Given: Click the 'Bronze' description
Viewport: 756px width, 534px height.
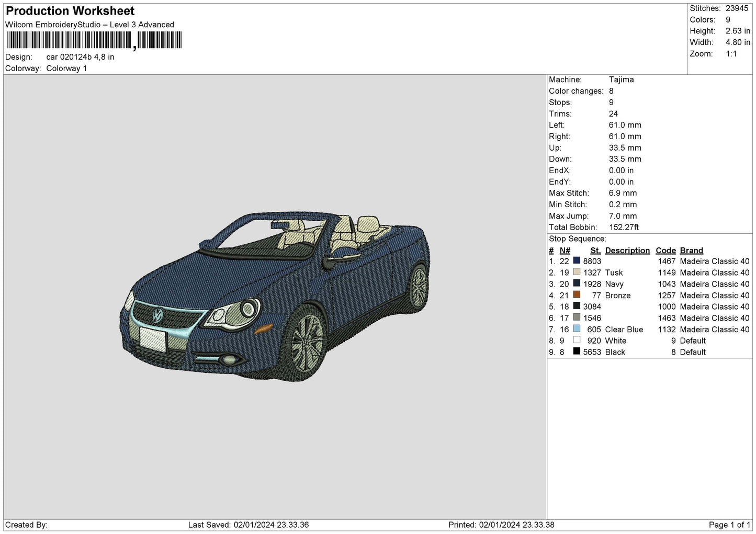Looking at the screenshot, I should [x=618, y=296].
